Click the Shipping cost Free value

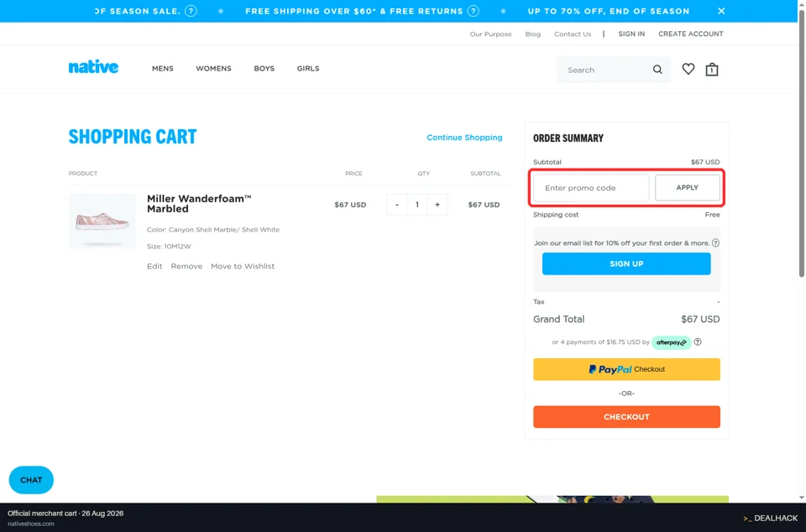tap(712, 215)
